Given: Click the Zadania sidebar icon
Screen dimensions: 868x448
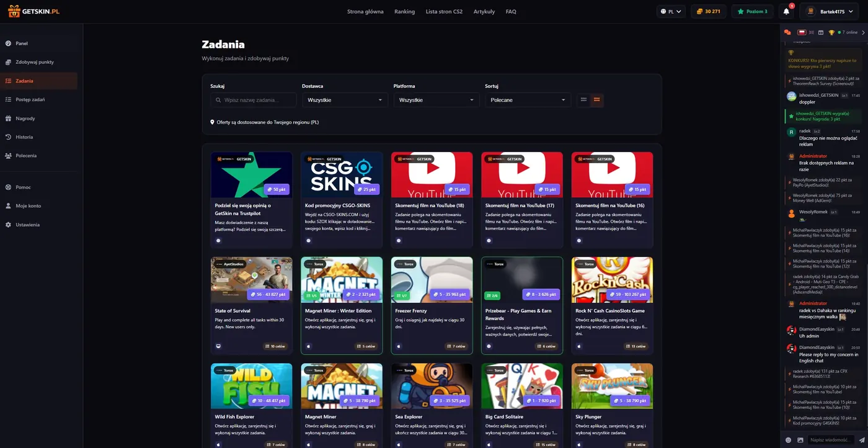Looking at the screenshot, I should click(9, 81).
